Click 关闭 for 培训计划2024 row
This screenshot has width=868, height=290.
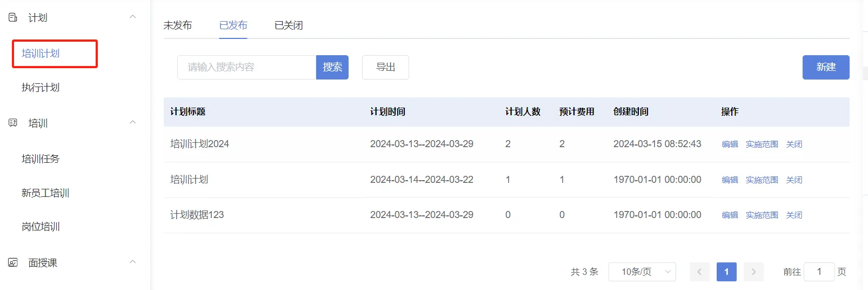[794, 144]
